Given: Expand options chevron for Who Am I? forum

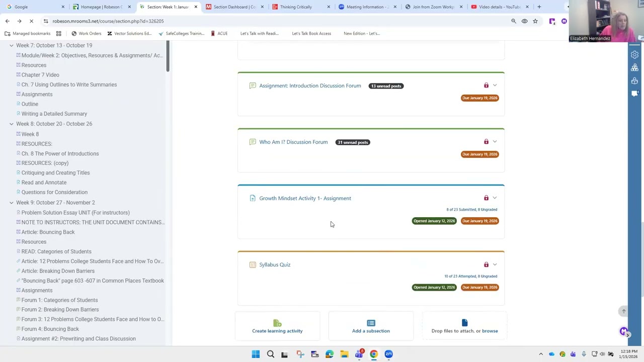Looking at the screenshot, I should 495,142.
